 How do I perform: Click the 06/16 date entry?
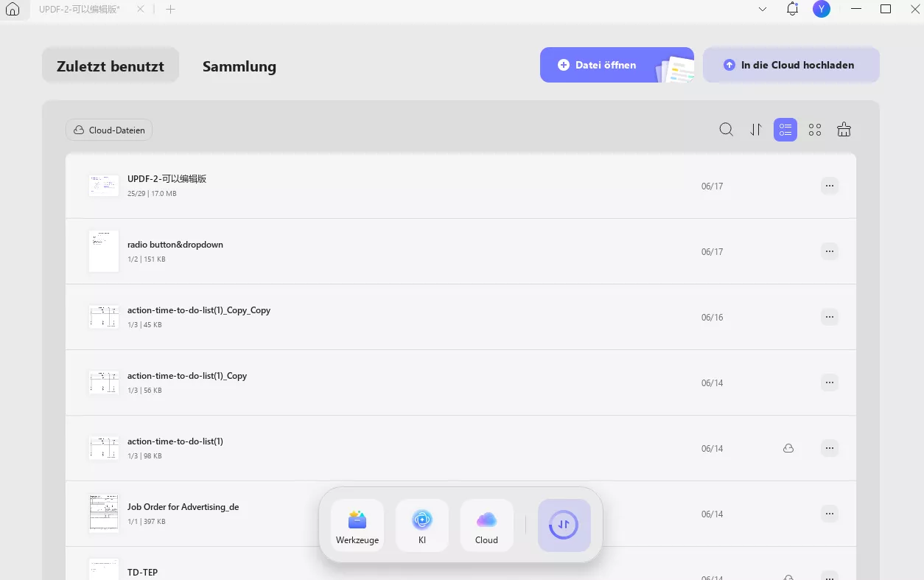(713, 318)
